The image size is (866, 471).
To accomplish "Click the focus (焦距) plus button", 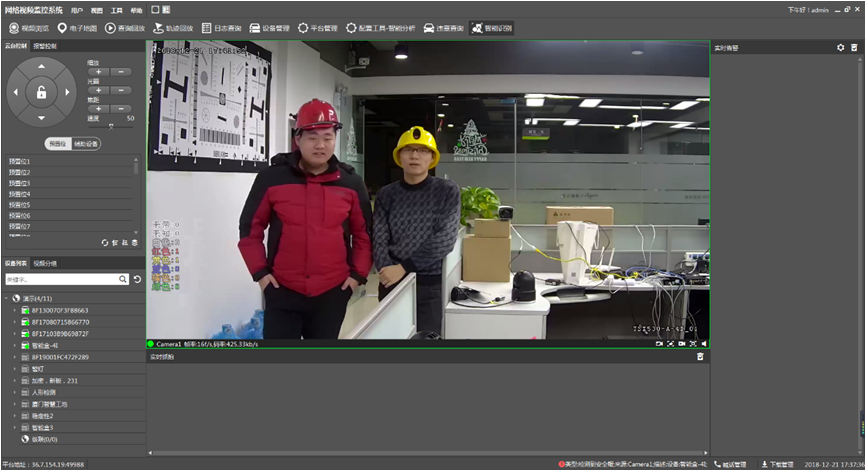I will point(98,109).
